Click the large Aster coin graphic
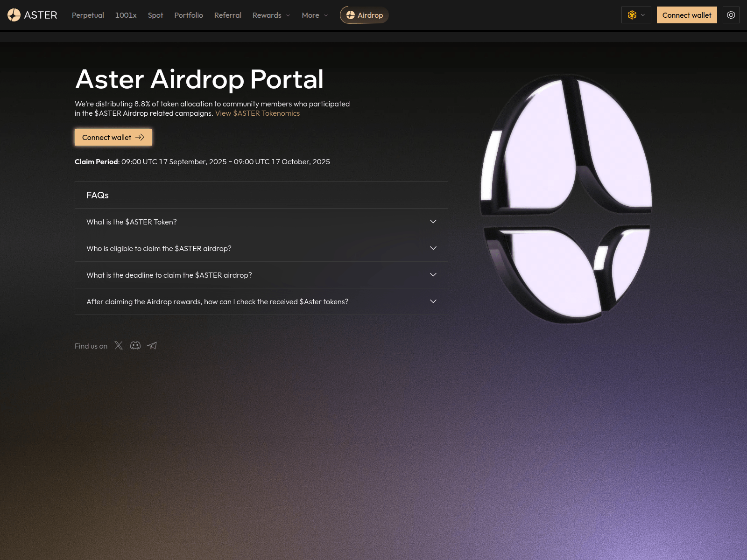This screenshot has height=560, width=747. click(566, 198)
